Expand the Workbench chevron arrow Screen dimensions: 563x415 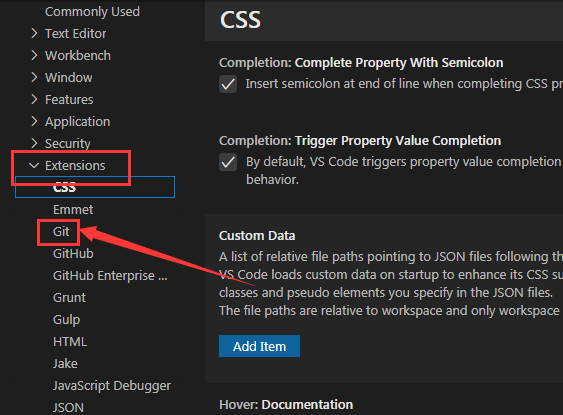coord(34,55)
